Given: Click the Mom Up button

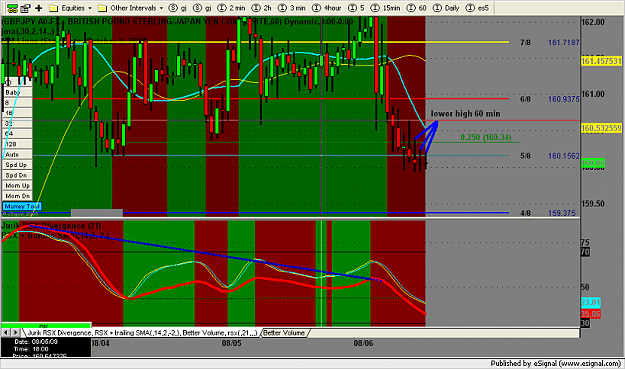Looking at the screenshot, I should click(x=18, y=186).
